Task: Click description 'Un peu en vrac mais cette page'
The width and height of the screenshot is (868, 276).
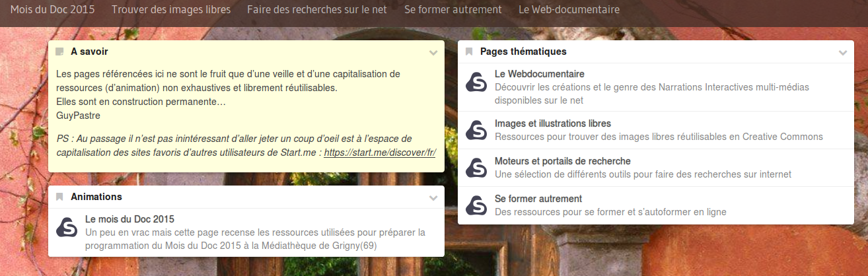Action: point(256,239)
